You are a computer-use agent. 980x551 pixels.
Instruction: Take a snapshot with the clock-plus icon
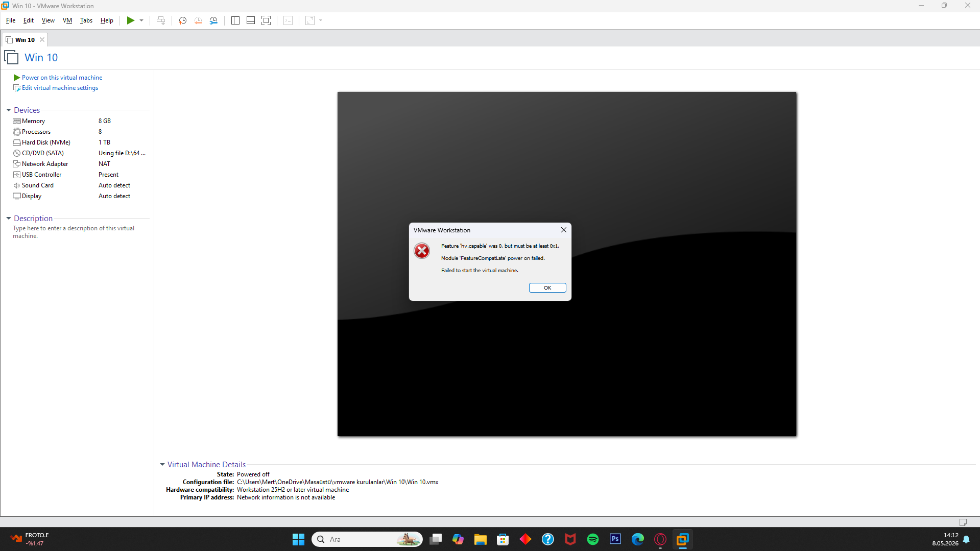click(x=182, y=20)
